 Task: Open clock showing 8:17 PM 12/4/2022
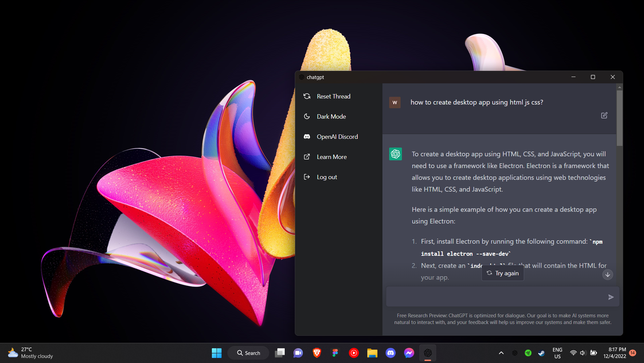coord(615,353)
